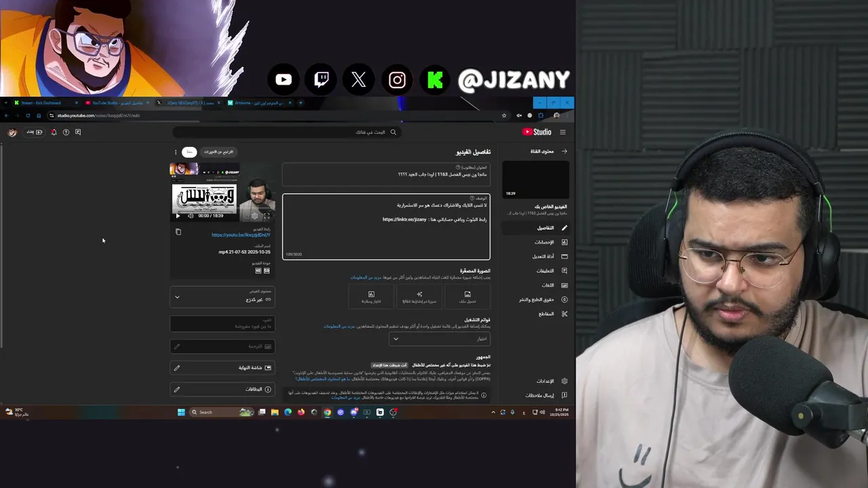Open اللغات (Languages) section

(x=535, y=285)
